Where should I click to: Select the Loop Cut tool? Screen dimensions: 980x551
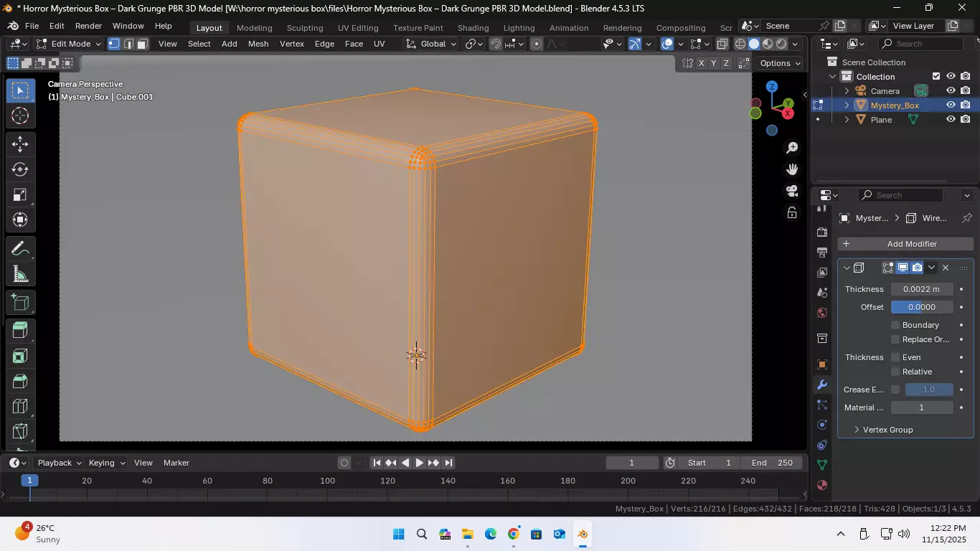pos(20,407)
